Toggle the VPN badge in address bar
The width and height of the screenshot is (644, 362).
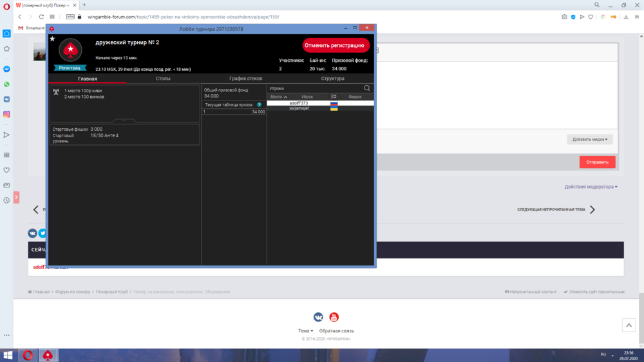coord(70,17)
